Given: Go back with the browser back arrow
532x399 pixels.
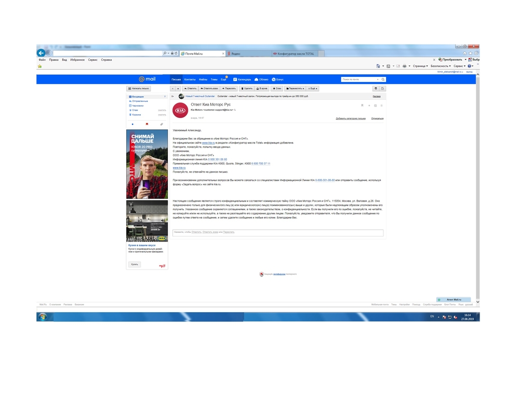Looking at the screenshot, I should [x=41, y=53].
